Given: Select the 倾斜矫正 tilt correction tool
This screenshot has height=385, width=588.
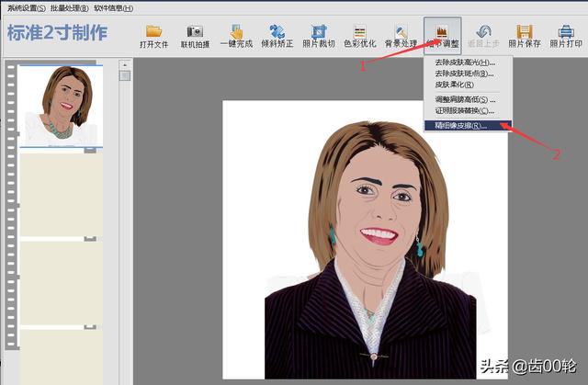Looking at the screenshot, I should (277, 35).
